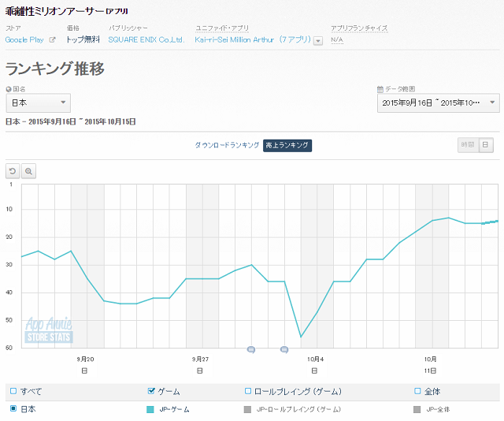Select the 売上ランキング tab
Image resolution: width=504 pixels, height=421 pixels.
pyautogui.click(x=287, y=146)
